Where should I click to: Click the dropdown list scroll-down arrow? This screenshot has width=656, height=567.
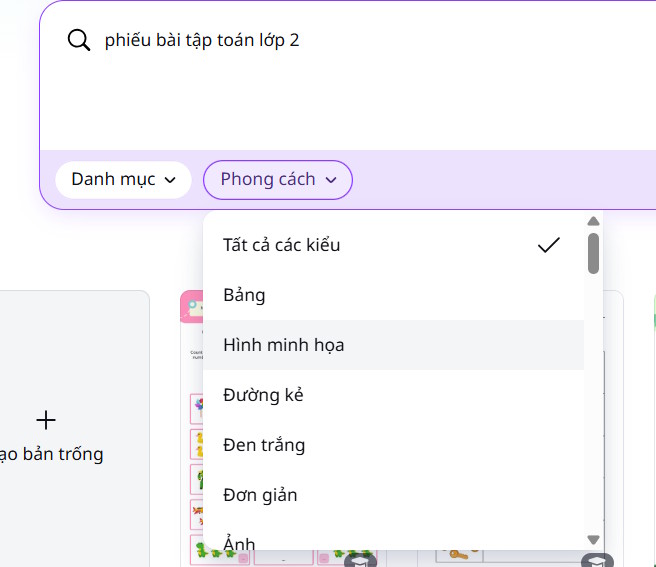point(593,539)
